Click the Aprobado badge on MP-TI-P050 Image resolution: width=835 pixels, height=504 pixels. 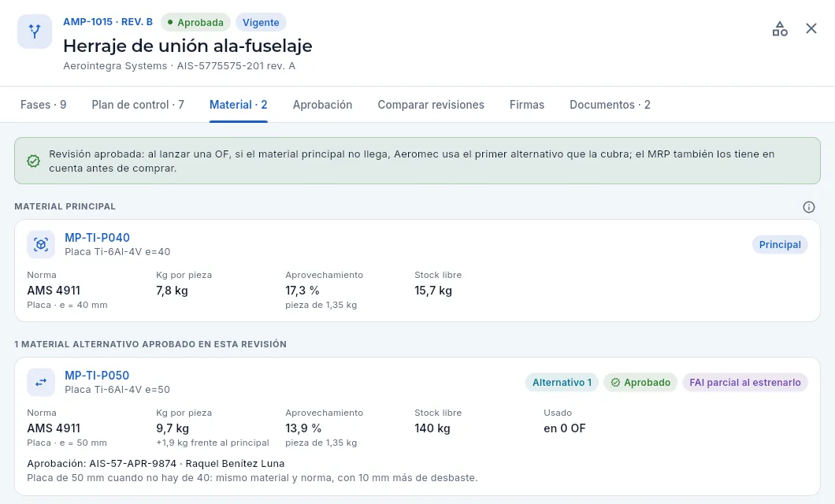(640, 383)
